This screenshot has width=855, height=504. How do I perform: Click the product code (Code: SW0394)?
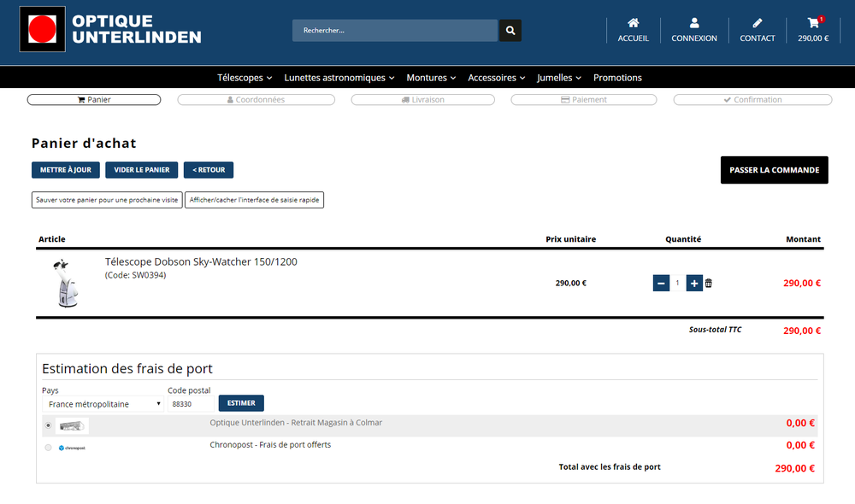135,275
